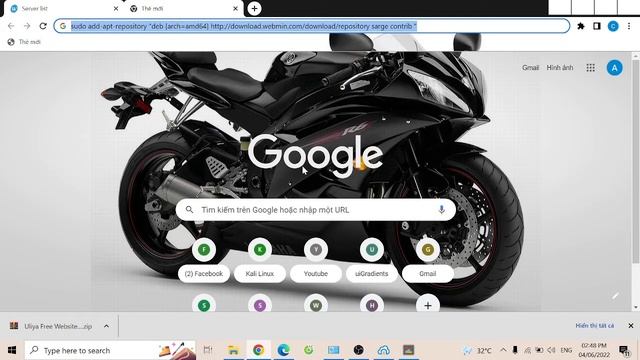Open the Chrome profile avatar C
Image resolution: width=640 pixels, height=360 pixels.
pos(613,26)
